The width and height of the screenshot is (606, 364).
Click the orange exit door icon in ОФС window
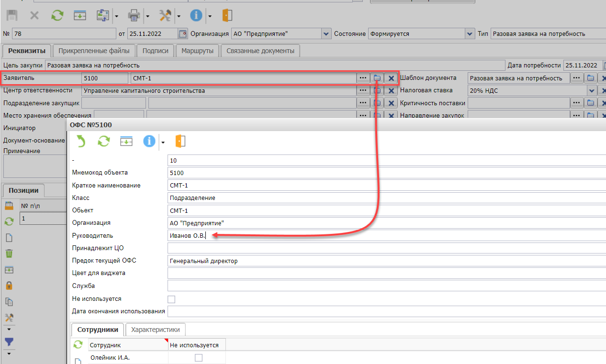(180, 141)
